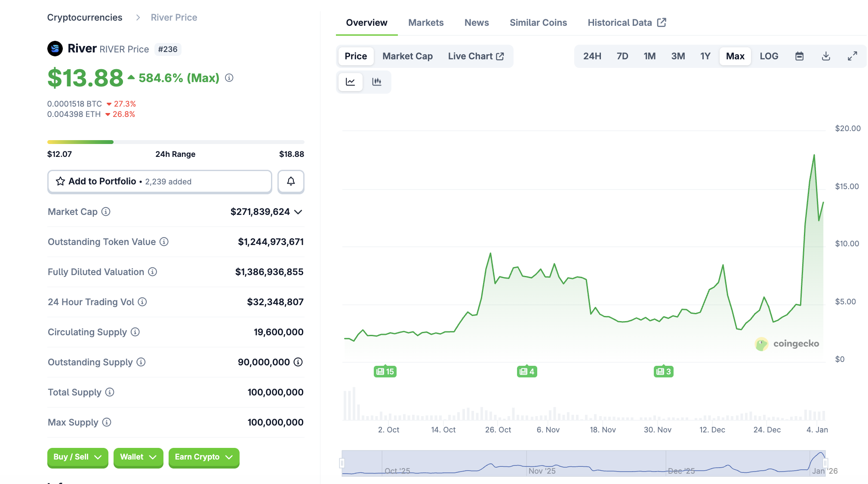Select the line chart view icon
The width and height of the screenshot is (868, 484).
(x=351, y=82)
